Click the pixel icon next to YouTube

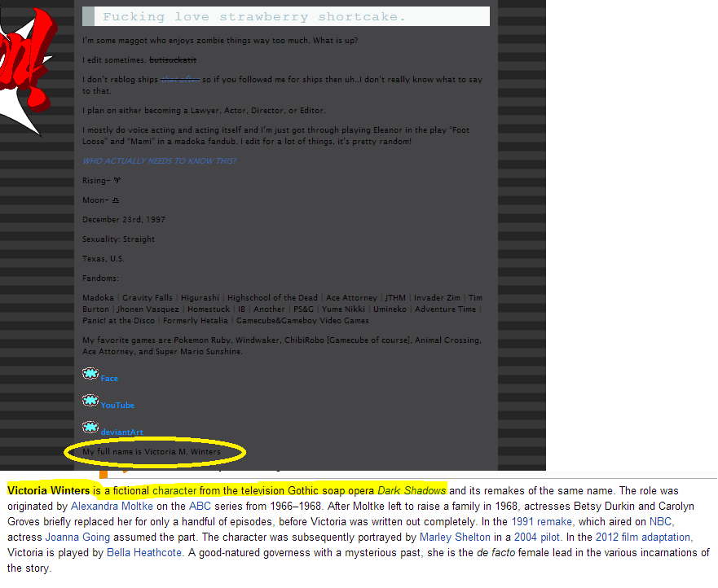tap(90, 401)
